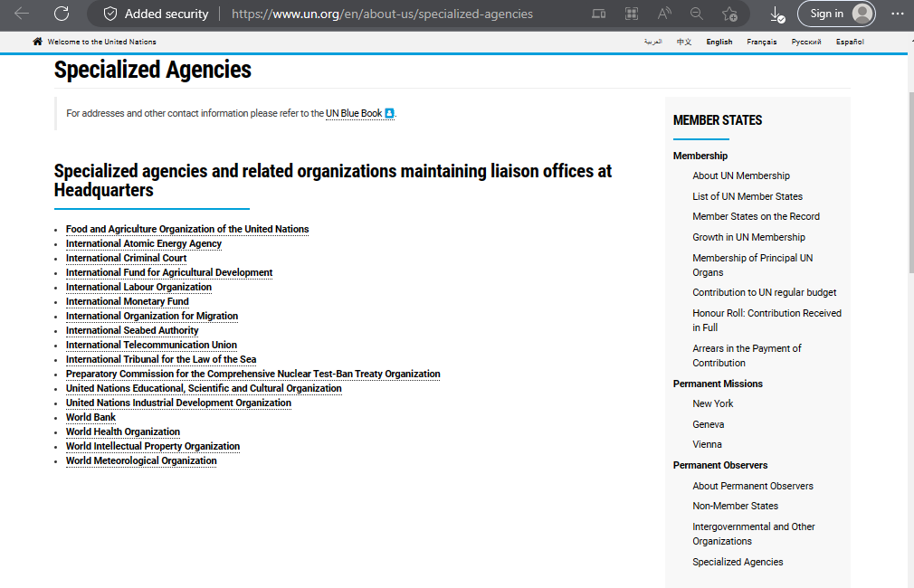
Task: Open Specialized Agencies sidebar link
Action: [738, 562]
